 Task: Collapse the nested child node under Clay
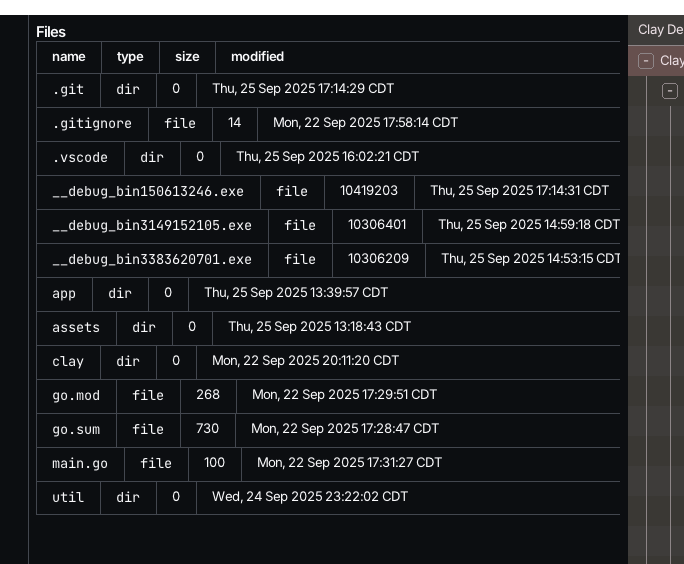point(670,91)
